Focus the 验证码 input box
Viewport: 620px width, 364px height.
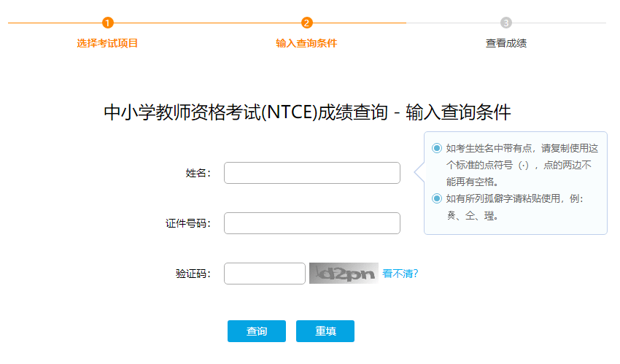(x=265, y=274)
